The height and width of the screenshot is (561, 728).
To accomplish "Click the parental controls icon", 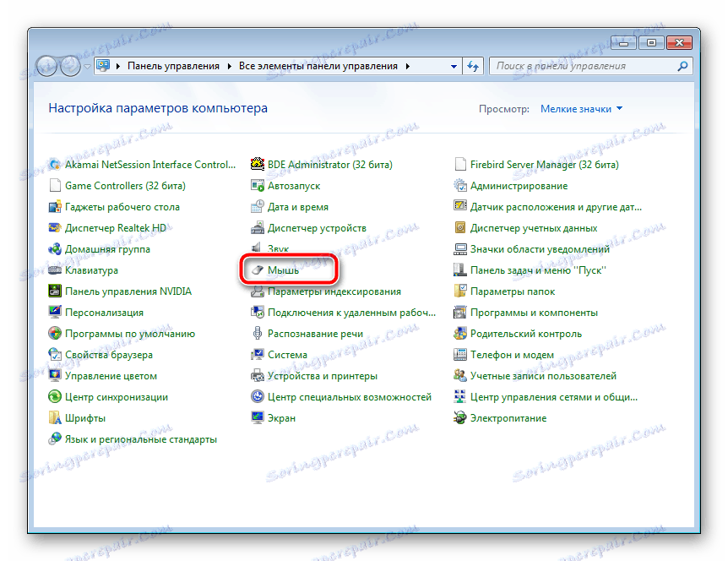I will pos(459,334).
